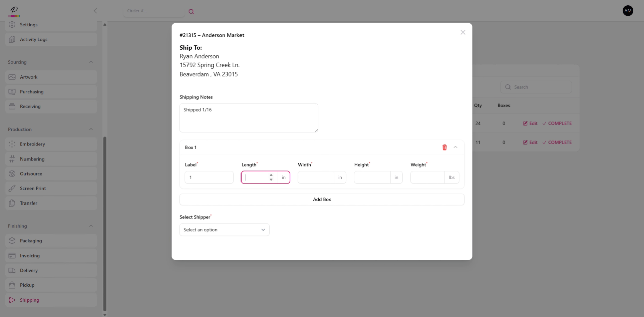The width and height of the screenshot is (644, 317).
Task: Click the Receiving box icon
Action: pyautogui.click(x=12, y=106)
